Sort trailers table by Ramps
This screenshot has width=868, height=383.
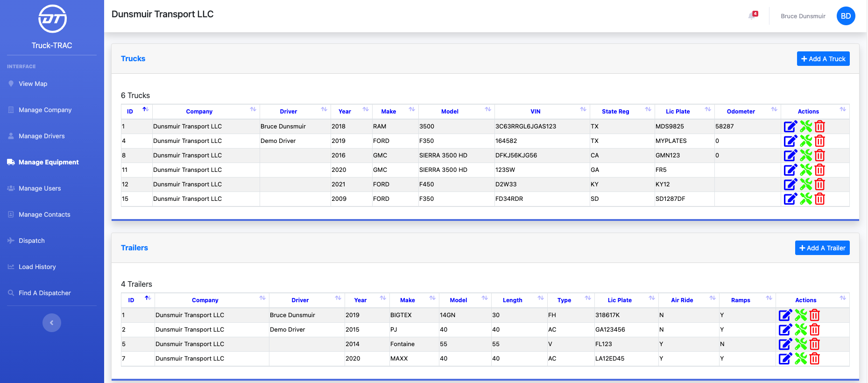pyautogui.click(x=747, y=300)
